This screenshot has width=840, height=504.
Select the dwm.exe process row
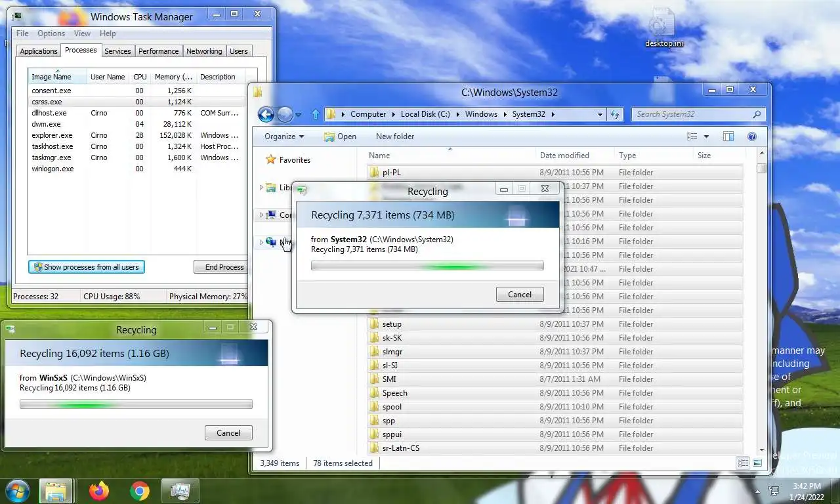[136, 124]
